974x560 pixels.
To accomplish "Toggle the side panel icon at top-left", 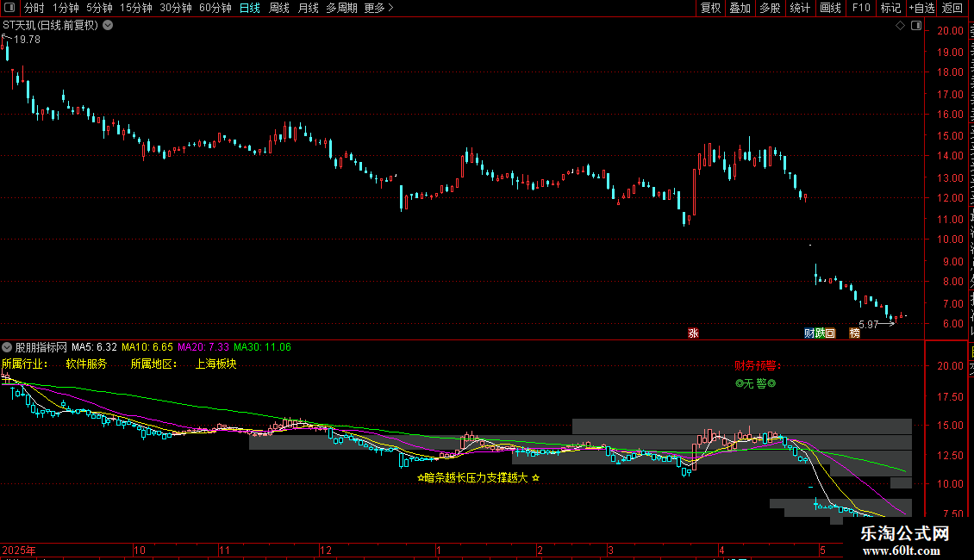I will [9, 8].
